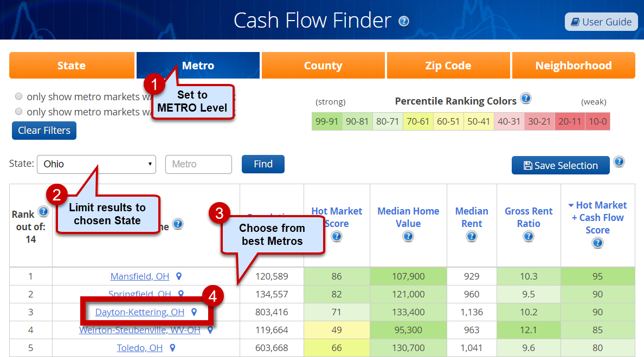Sort by Median Home Value column
The width and height of the screenshot is (644, 357).
point(408,217)
